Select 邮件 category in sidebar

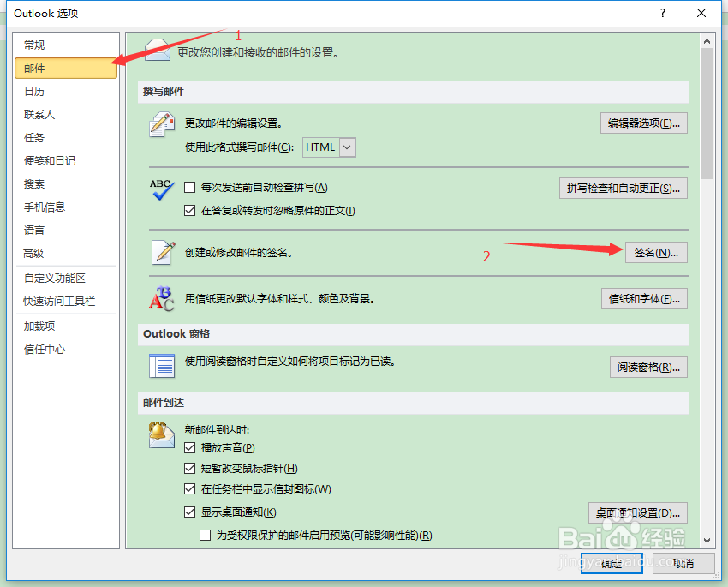tap(66, 69)
